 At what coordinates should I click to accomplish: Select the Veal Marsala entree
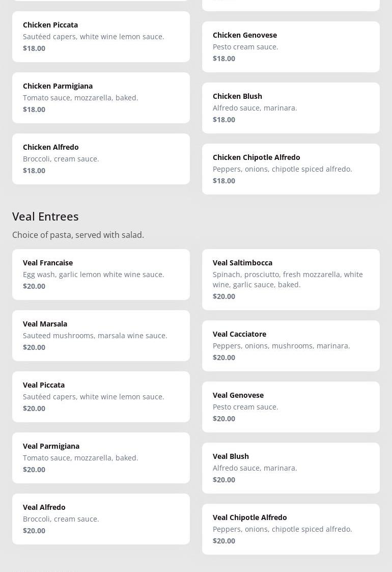101,336
